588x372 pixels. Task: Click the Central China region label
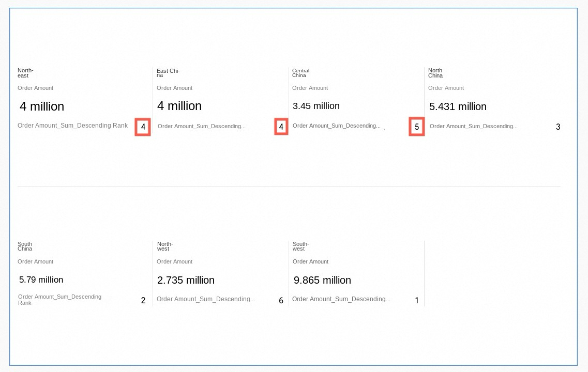click(300, 73)
